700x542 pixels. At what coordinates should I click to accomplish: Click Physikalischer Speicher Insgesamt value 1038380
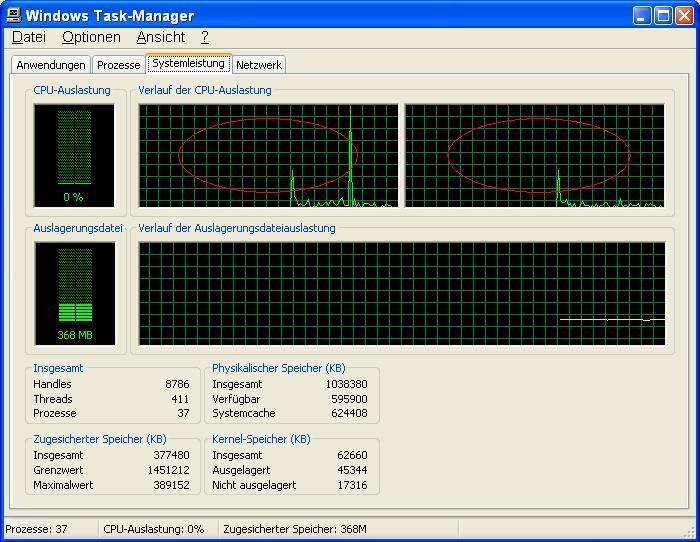(346, 384)
